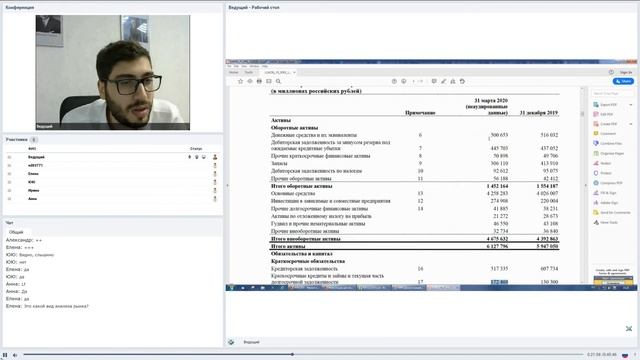Open the Protect tool
This screenshot has height=360, width=640.
[602, 173]
